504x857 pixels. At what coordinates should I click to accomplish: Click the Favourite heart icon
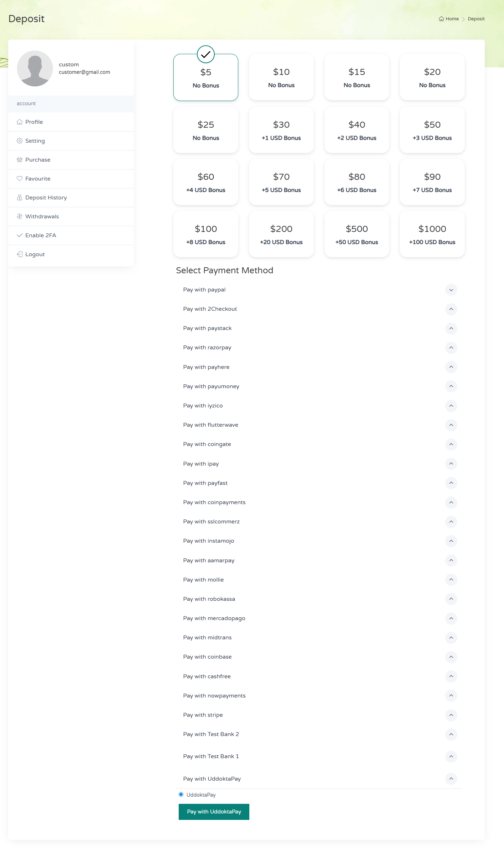tap(20, 179)
